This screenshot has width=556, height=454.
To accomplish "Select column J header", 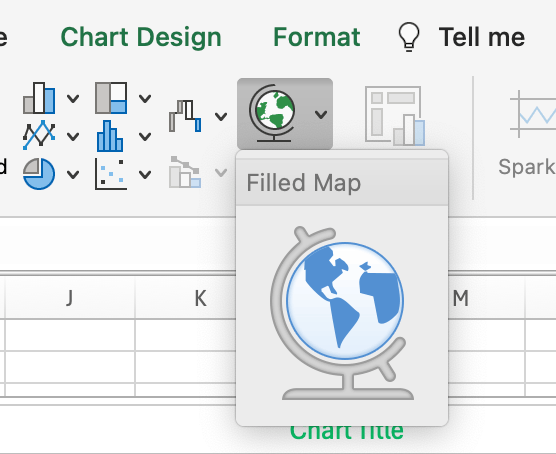I will (70, 298).
